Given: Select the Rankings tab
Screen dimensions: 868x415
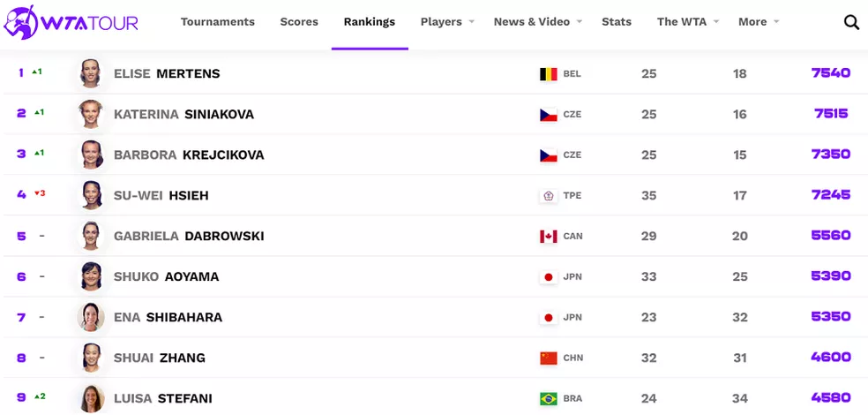Looking at the screenshot, I should coord(370,22).
